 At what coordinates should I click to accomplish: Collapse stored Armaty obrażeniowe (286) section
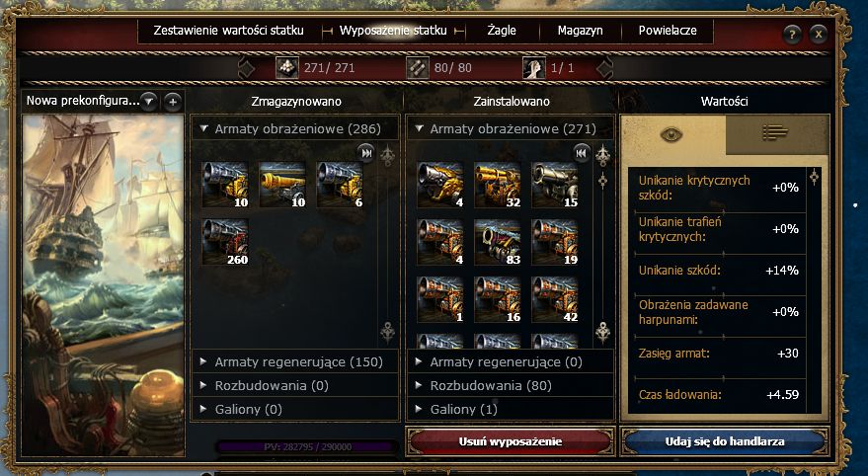tap(294, 128)
